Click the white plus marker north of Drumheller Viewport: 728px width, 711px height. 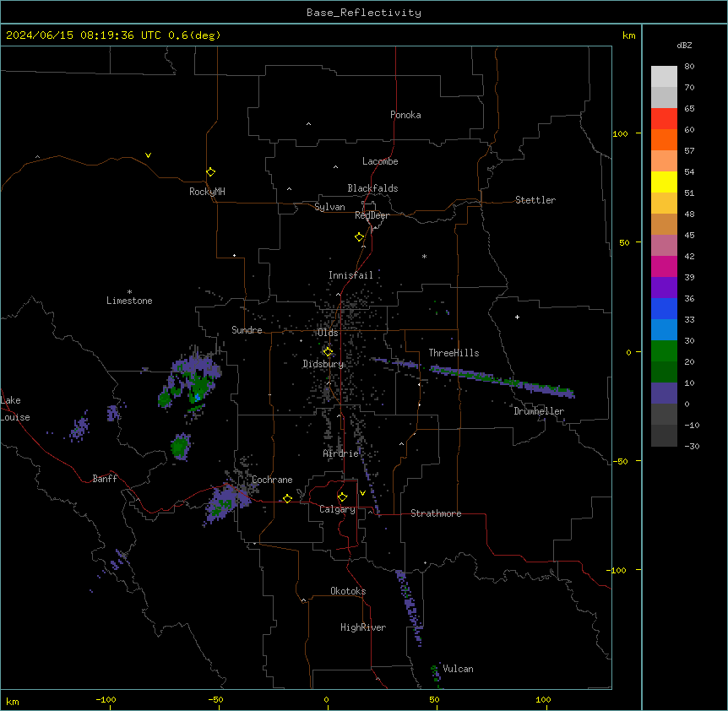tap(517, 317)
